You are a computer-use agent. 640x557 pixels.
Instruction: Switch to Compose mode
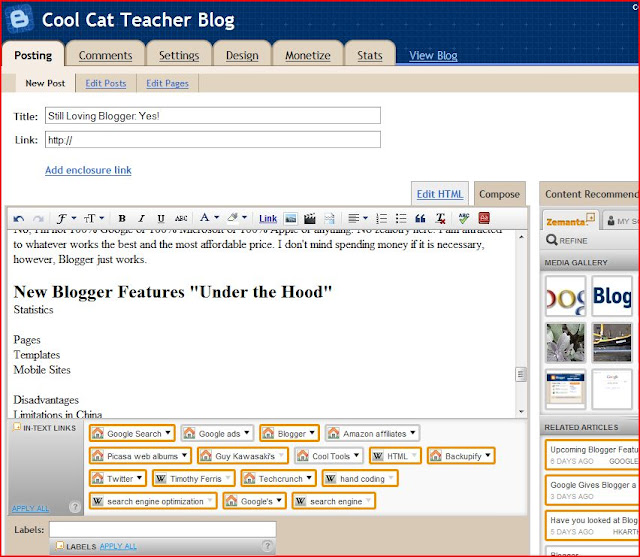[x=500, y=194]
